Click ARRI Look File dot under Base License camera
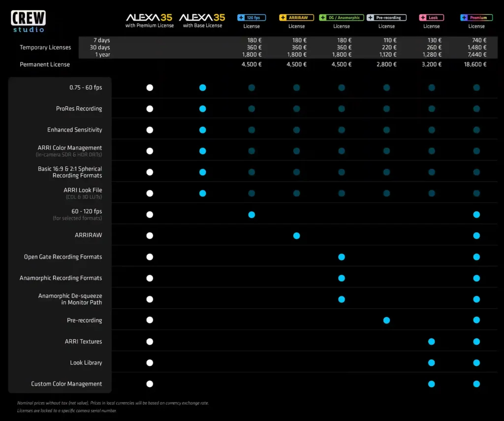Viewport: 504px width, 421px height. click(x=202, y=194)
